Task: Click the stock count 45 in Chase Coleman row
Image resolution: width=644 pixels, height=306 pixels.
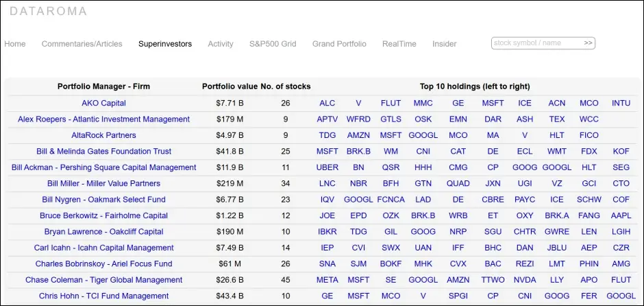Action: tap(286, 280)
